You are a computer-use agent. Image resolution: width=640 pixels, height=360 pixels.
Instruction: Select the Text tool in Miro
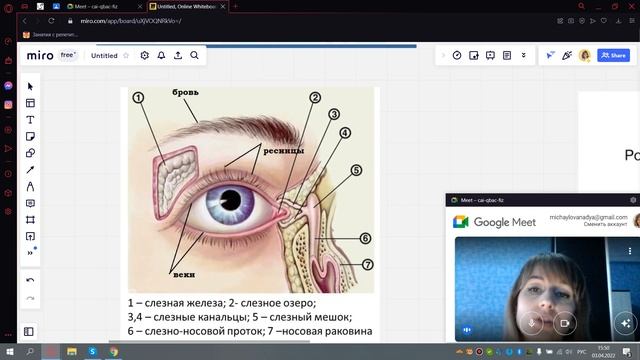[x=30, y=120]
